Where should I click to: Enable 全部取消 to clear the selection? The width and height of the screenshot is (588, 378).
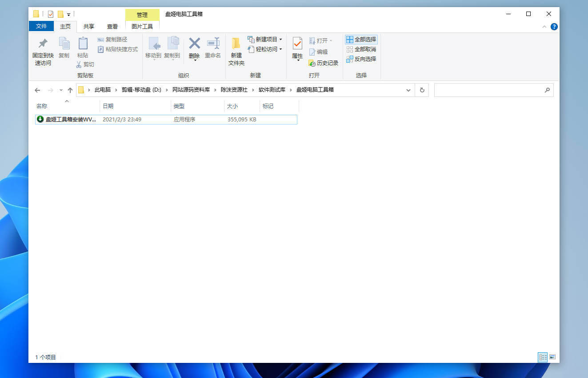361,49
